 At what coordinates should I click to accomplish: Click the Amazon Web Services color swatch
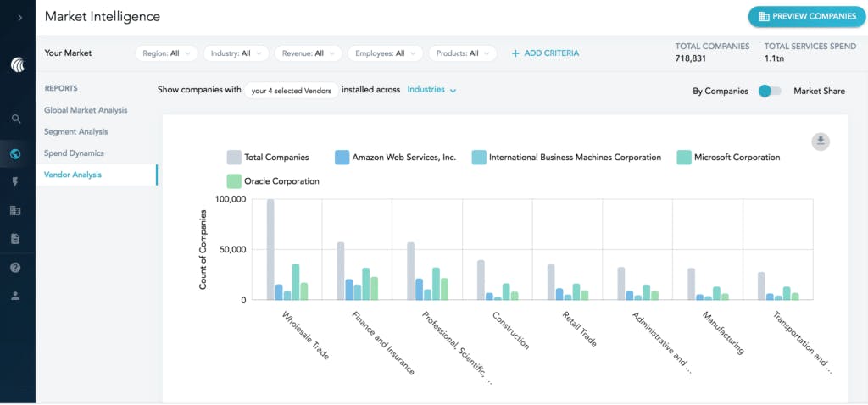(x=342, y=157)
